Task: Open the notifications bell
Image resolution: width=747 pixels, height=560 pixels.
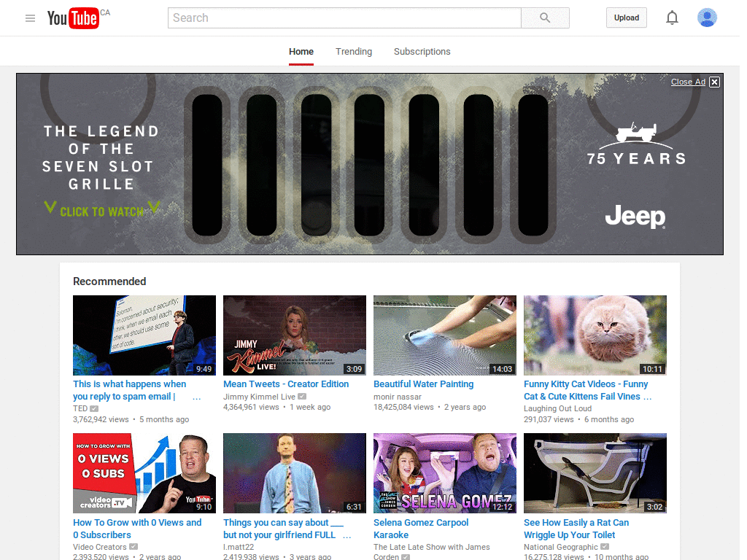Action: tap(672, 18)
